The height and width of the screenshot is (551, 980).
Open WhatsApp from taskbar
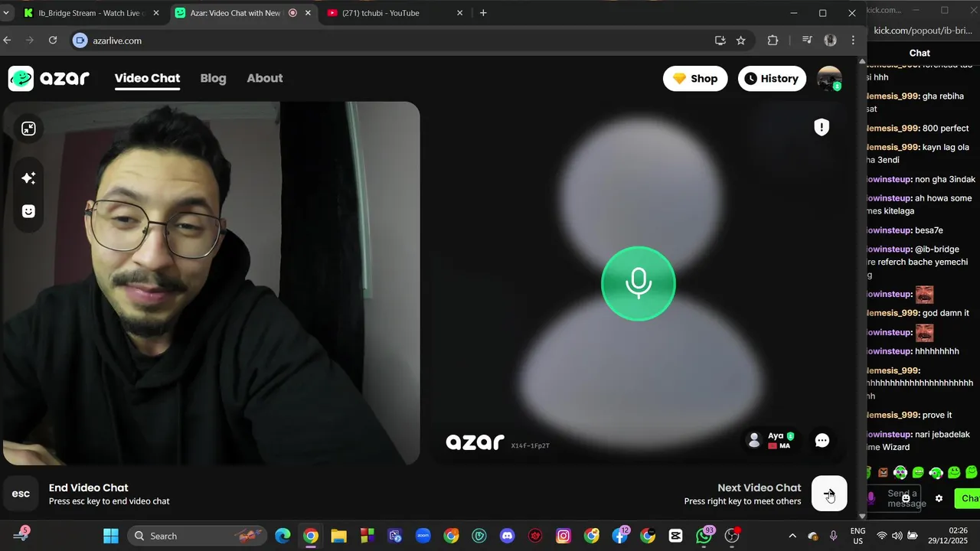704,536
